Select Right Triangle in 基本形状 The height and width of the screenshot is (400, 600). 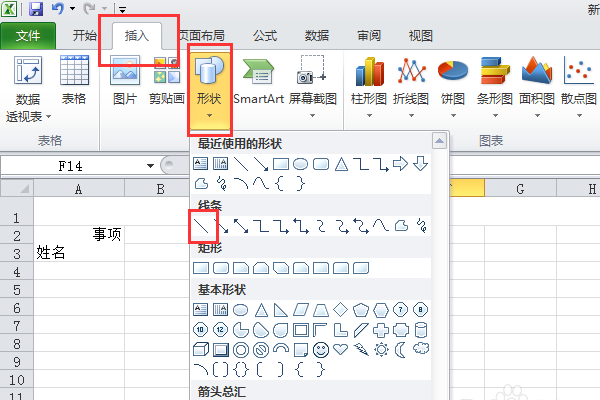281,309
